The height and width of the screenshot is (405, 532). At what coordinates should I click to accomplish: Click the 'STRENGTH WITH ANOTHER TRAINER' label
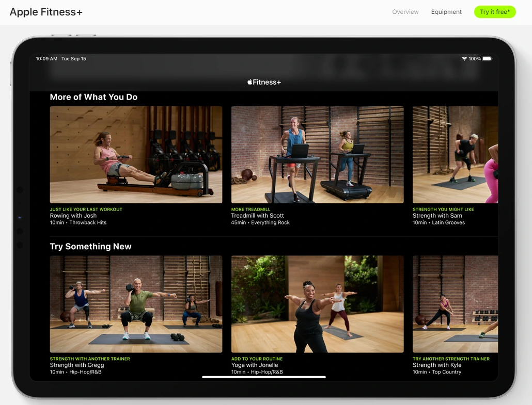(x=90, y=359)
